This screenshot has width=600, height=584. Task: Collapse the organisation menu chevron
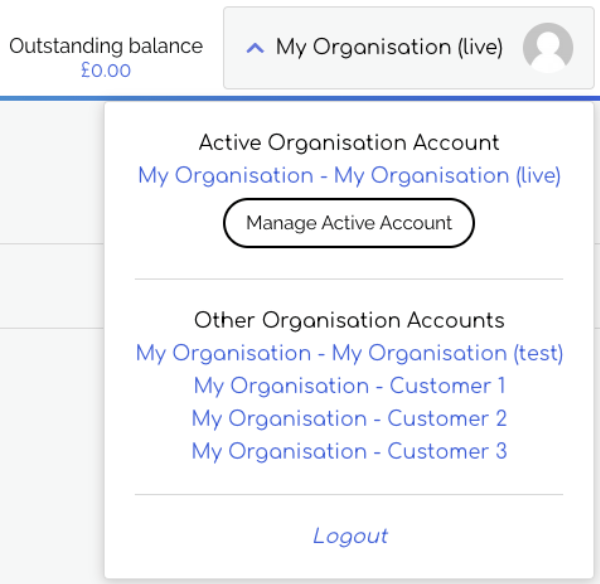pos(255,48)
